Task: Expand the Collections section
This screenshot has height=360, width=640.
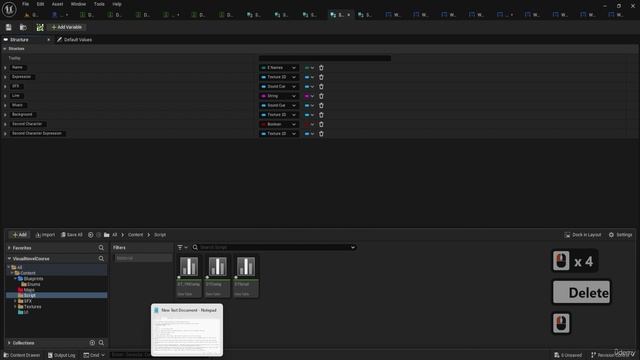Action: point(9,343)
